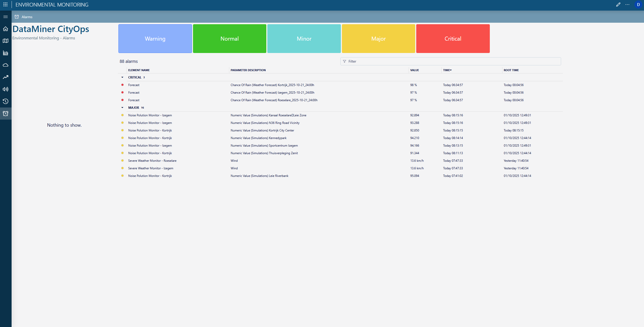The height and width of the screenshot is (327, 644).
Task: Toggle the Normal severity filter tile
Action: tap(230, 39)
